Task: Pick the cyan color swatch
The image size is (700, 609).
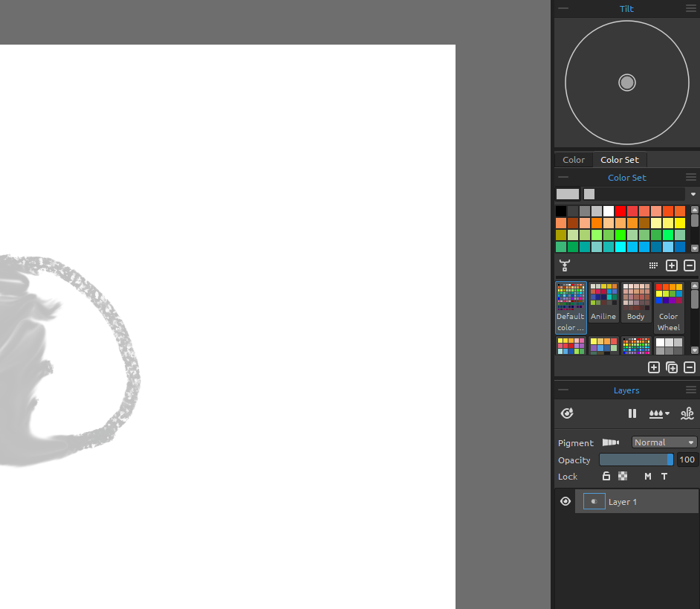Action: (x=620, y=247)
